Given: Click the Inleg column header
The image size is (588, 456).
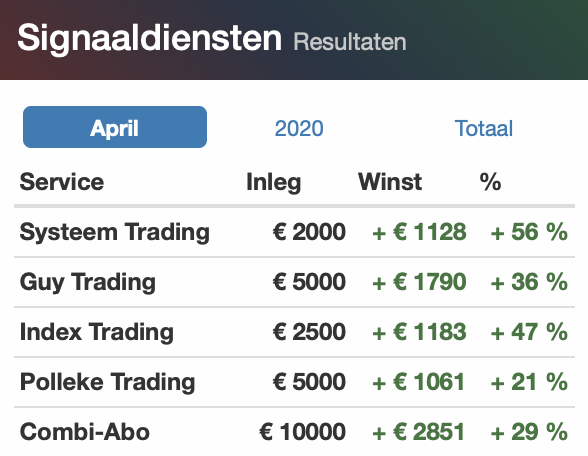Looking at the screenshot, I should click(274, 183).
